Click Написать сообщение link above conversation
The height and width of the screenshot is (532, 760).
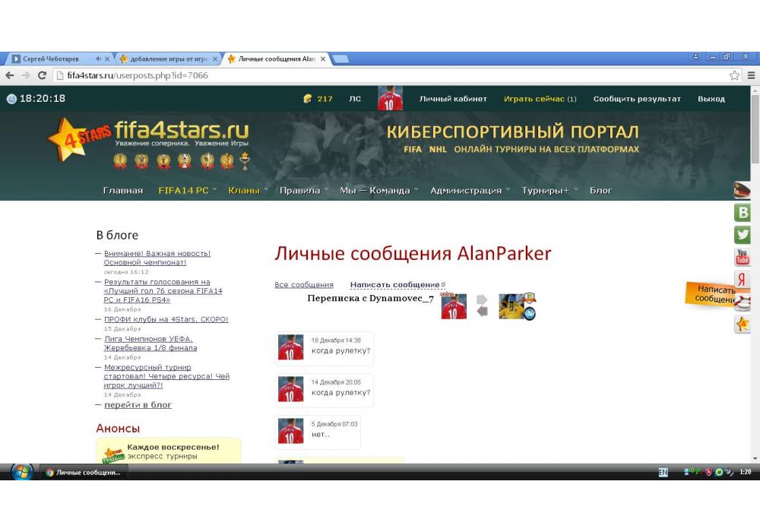click(397, 285)
